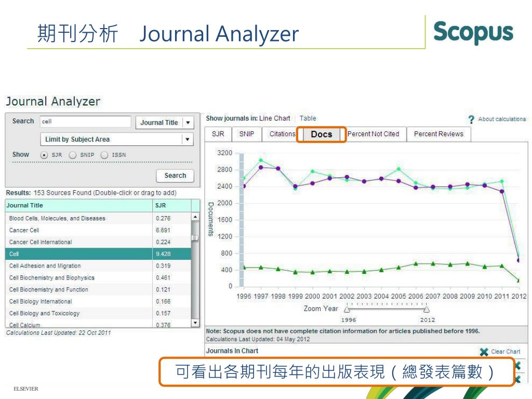The image size is (532, 399).
Task: Open the Percent Reviews tab
Action: [438, 134]
